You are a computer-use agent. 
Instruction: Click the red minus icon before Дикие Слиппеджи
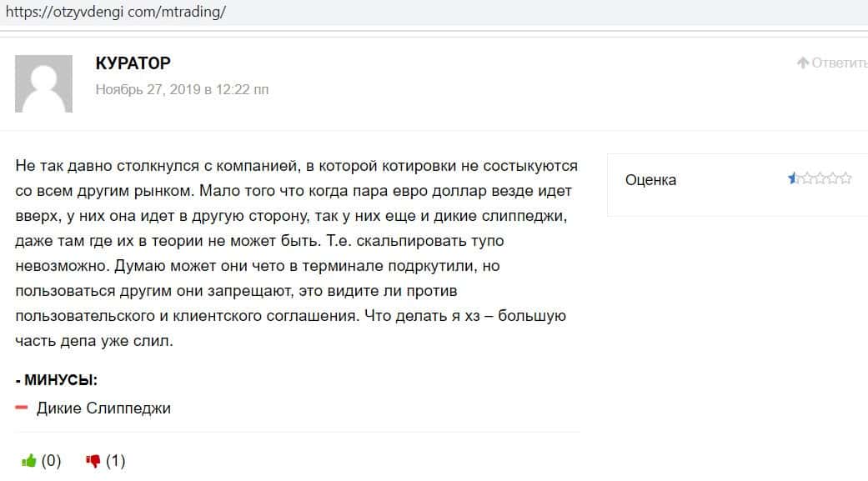[x=22, y=408]
